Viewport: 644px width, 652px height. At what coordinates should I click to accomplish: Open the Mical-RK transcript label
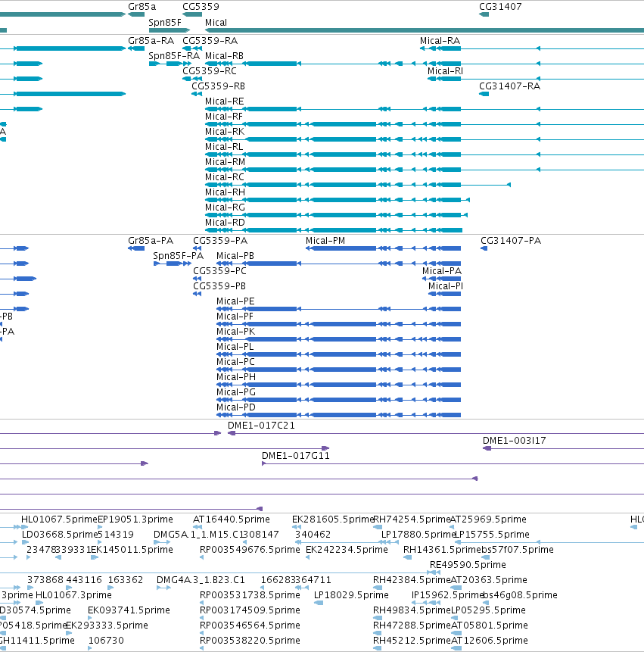(x=225, y=132)
